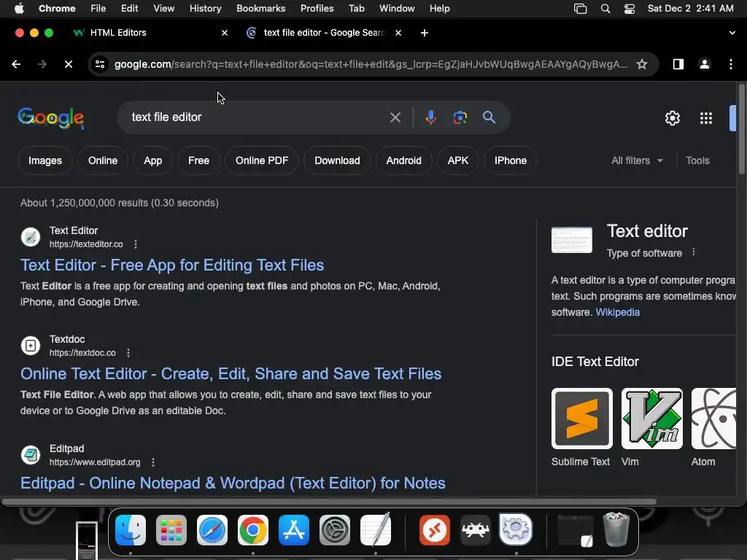Go to Google homepage logo

point(51,117)
